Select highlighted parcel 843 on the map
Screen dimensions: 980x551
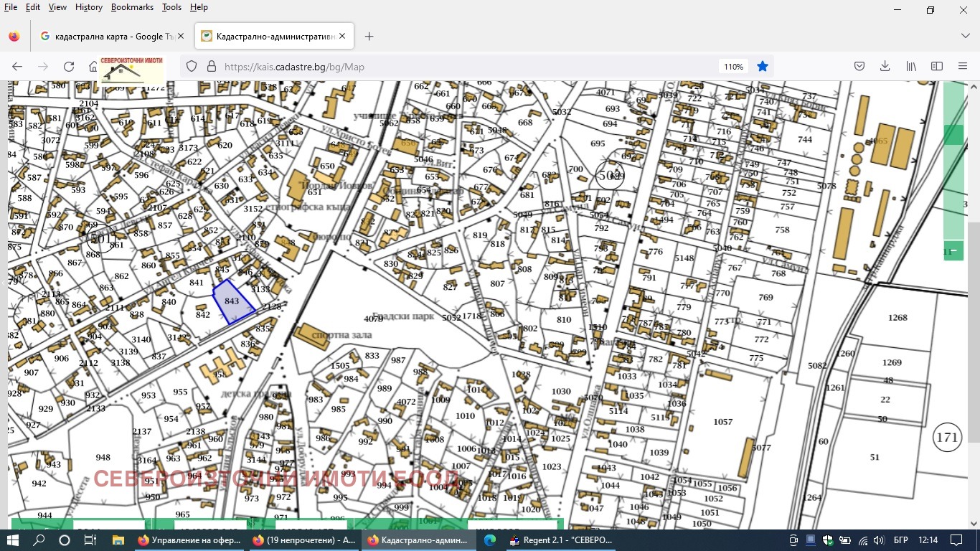click(232, 301)
